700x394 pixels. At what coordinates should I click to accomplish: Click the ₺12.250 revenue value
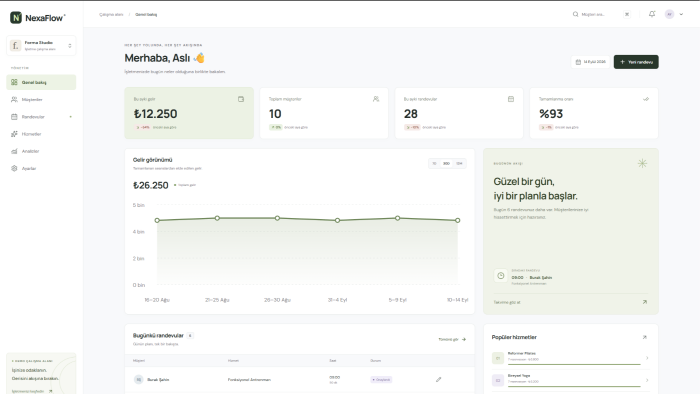[x=155, y=114]
